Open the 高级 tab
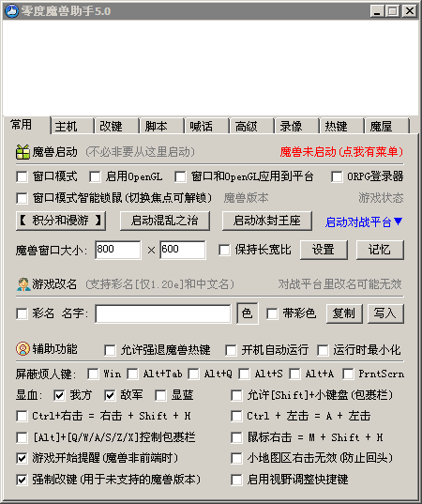 coord(251,126)
